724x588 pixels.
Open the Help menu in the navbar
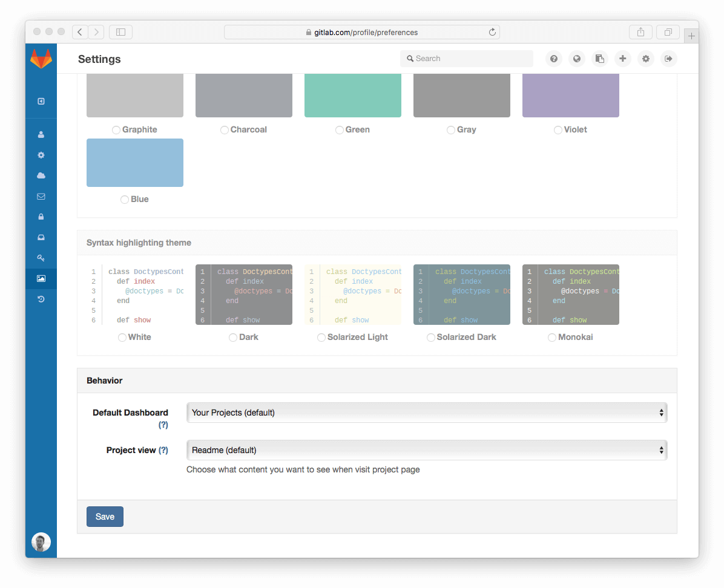554,59
